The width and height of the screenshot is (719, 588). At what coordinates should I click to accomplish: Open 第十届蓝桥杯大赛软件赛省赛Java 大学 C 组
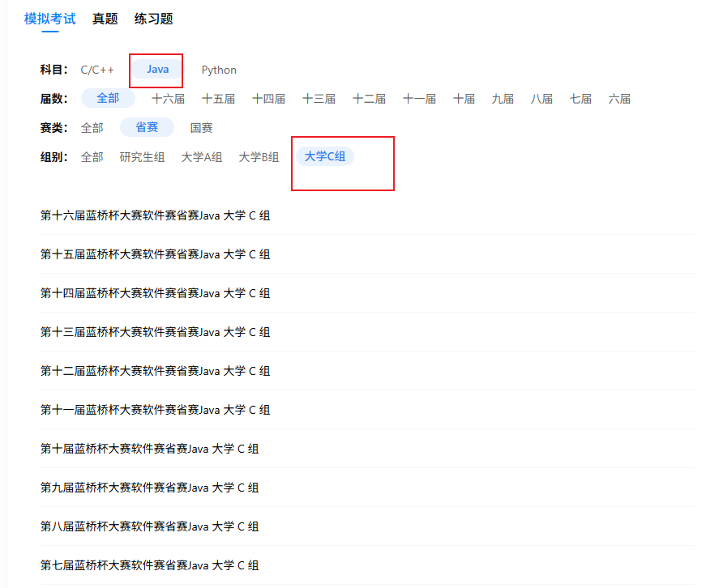[149, 449]
